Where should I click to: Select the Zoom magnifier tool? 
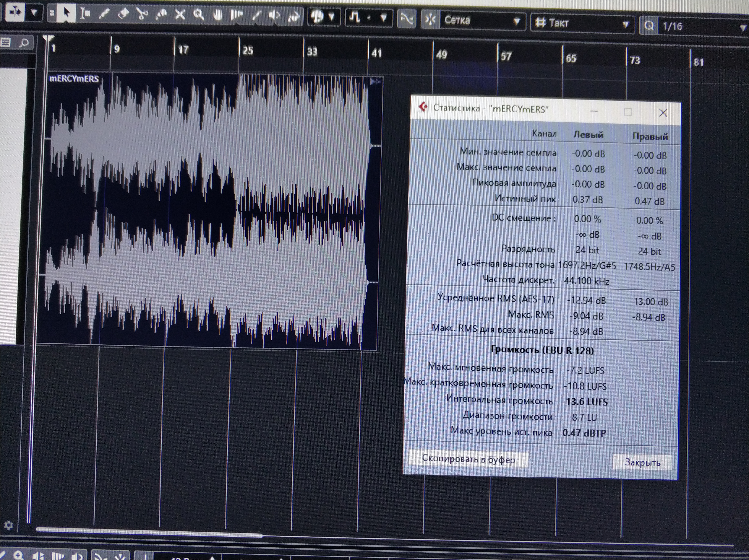199,14
